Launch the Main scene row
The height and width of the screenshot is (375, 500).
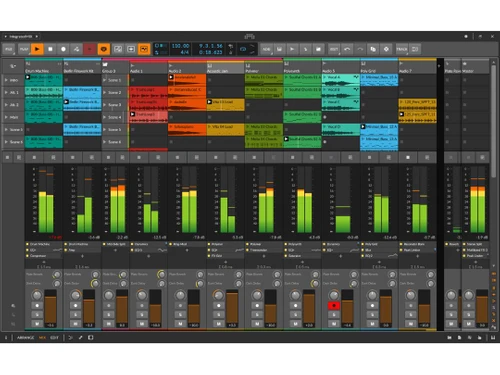6,117
